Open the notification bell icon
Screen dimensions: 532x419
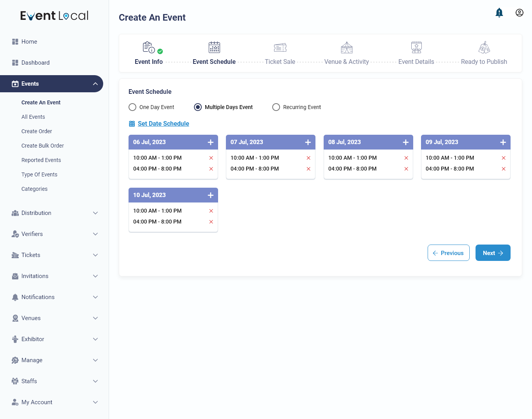click(499, 12)
